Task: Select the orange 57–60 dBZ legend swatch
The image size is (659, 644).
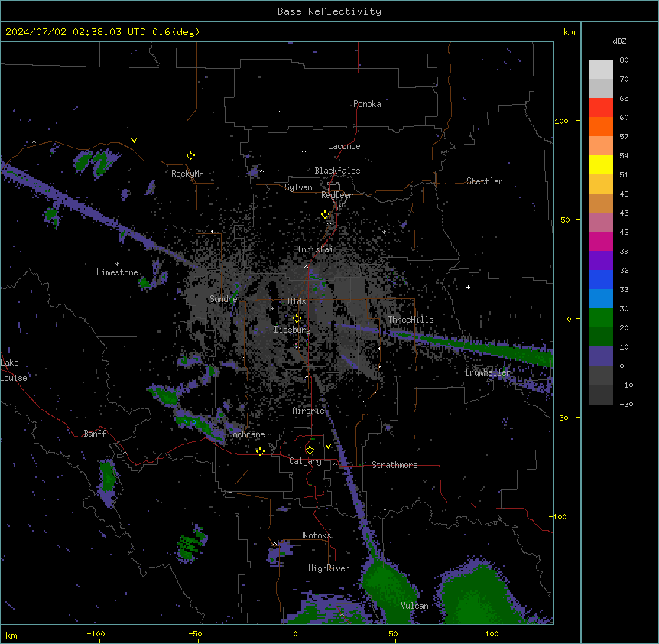Action: click(x=601, y=126)
